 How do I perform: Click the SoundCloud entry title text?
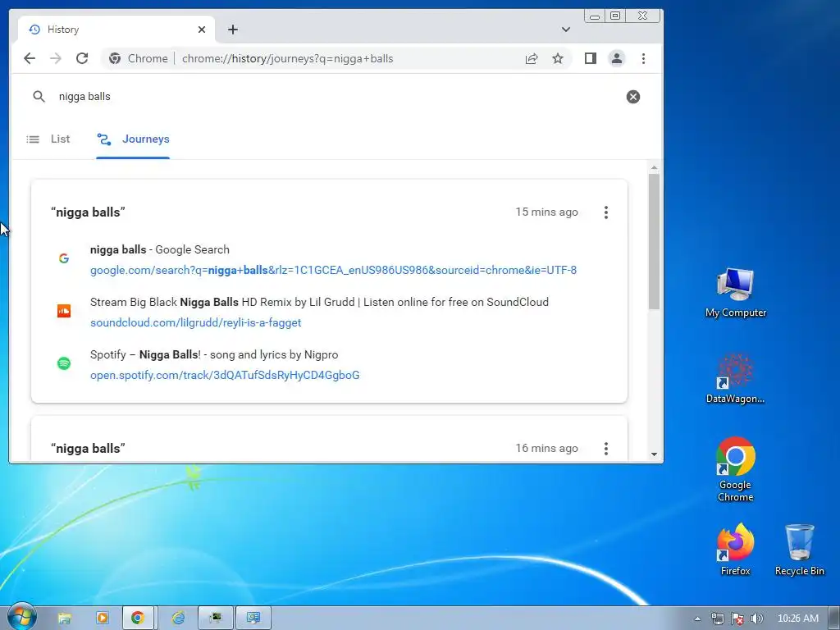point(319,302)
